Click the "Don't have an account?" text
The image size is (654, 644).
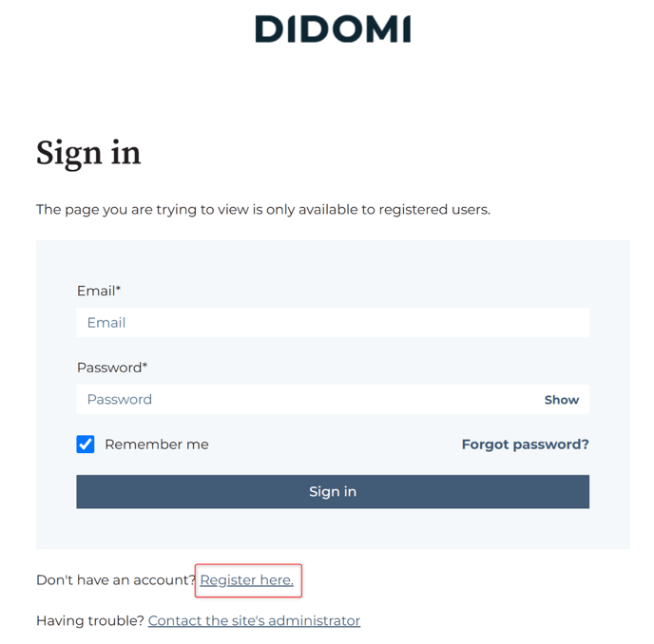(116, 579)
